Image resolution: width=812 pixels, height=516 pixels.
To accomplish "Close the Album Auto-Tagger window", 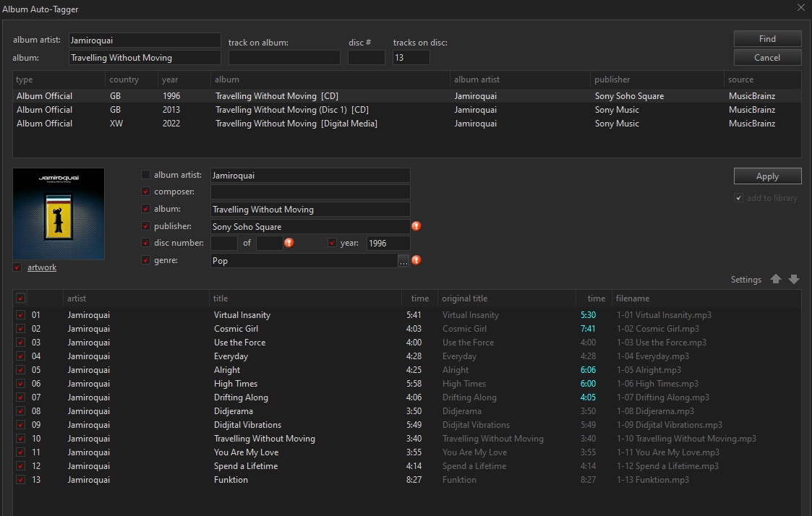I will [x=800, y=9].
